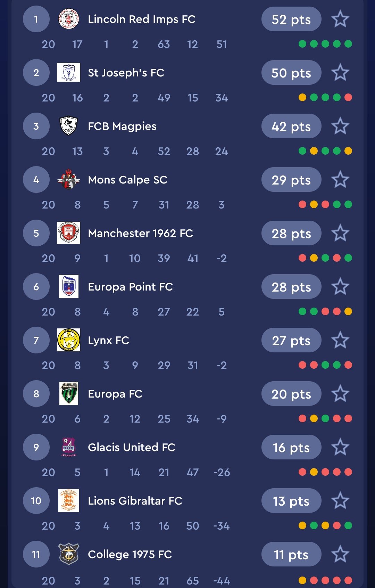Screen dimensions: 375x588
Task: Tap the Europa Point FC crest
Action: click(x=69, y=286)
